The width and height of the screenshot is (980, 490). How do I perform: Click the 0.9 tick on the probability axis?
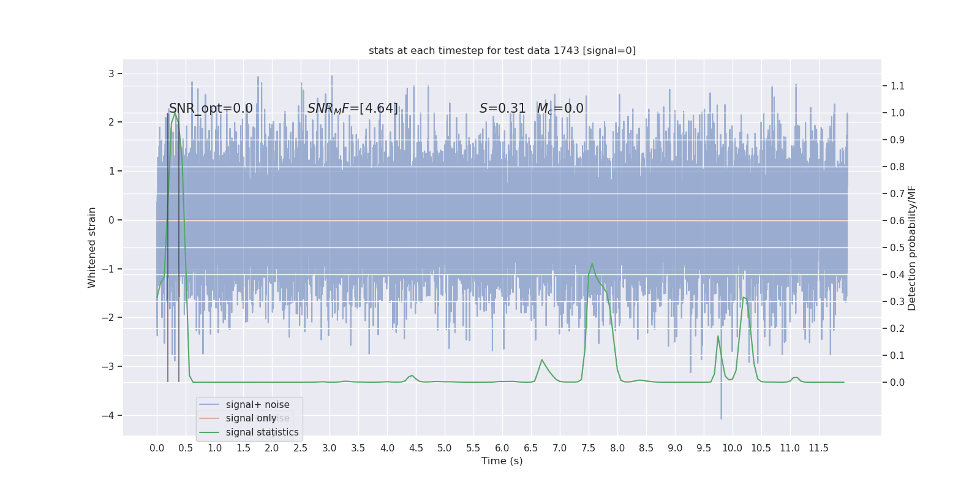[x=897, y=140]
